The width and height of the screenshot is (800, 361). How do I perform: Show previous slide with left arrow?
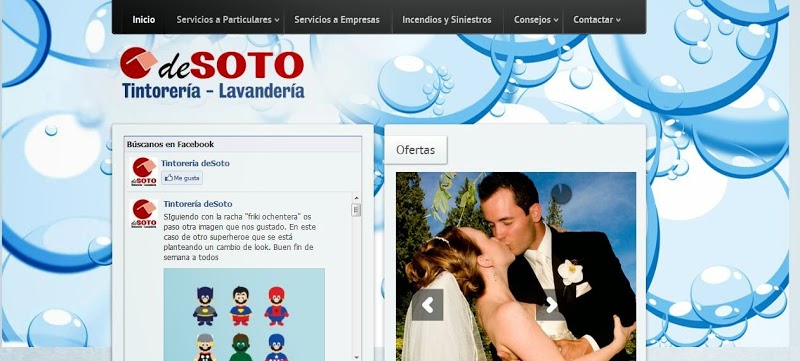(428, 305)
